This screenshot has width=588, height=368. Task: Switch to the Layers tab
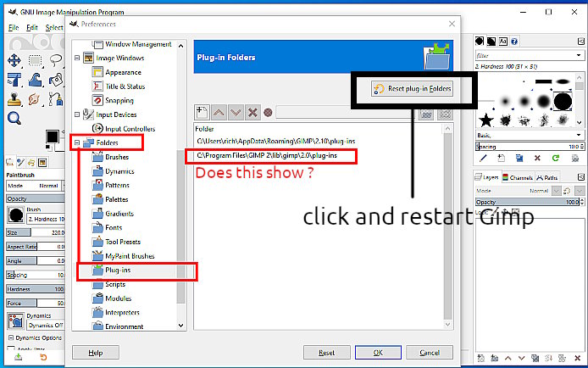487,177
